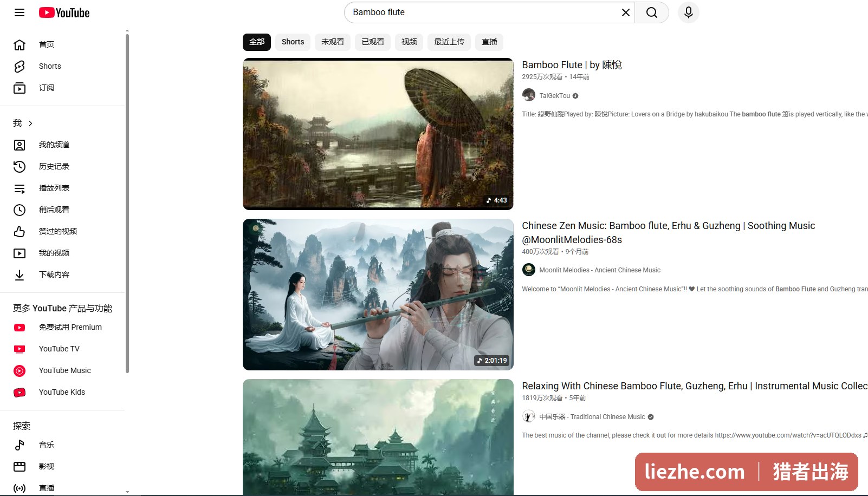Select the 全部 filter chip

pyautogui.click(x=257, y=42)
